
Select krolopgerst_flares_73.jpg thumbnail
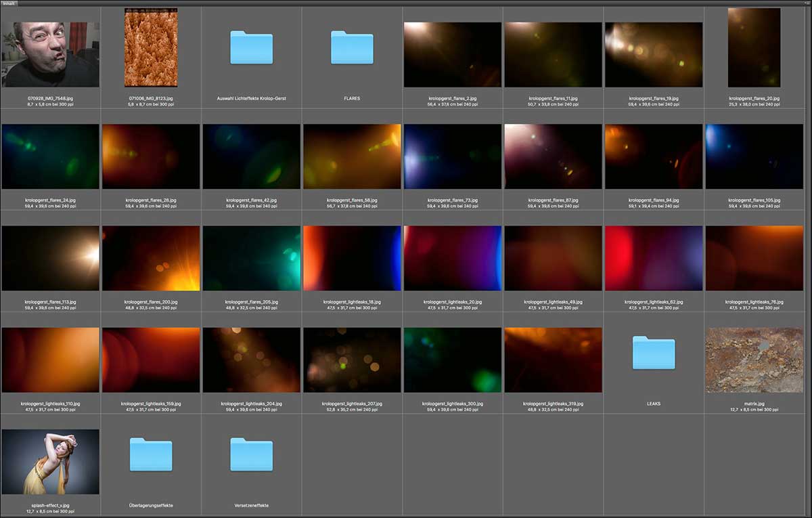pos(453,156)
